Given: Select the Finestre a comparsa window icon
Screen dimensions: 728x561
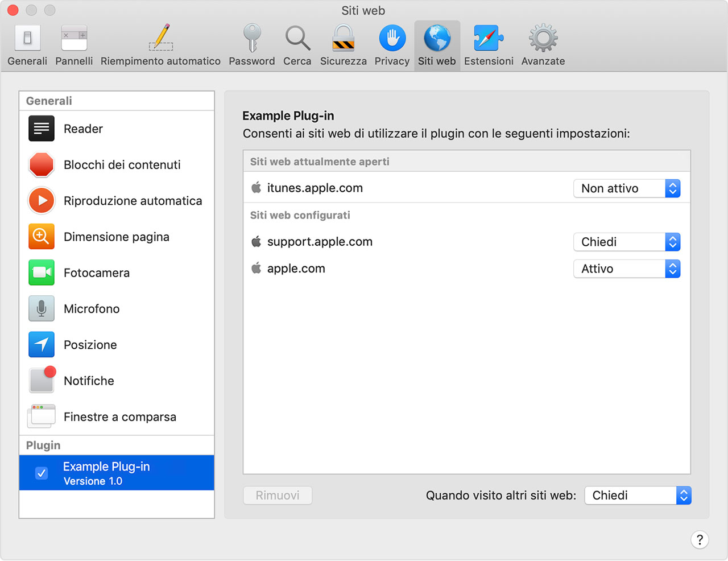Looking at the screenshot, I should point(42,416).
